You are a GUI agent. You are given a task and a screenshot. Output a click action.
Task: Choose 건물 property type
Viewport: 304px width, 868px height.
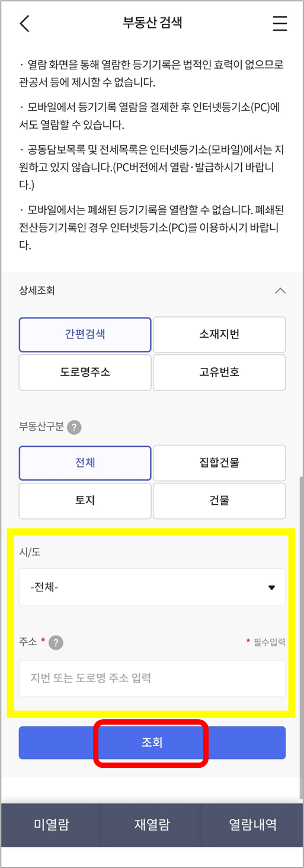[219, 501]
